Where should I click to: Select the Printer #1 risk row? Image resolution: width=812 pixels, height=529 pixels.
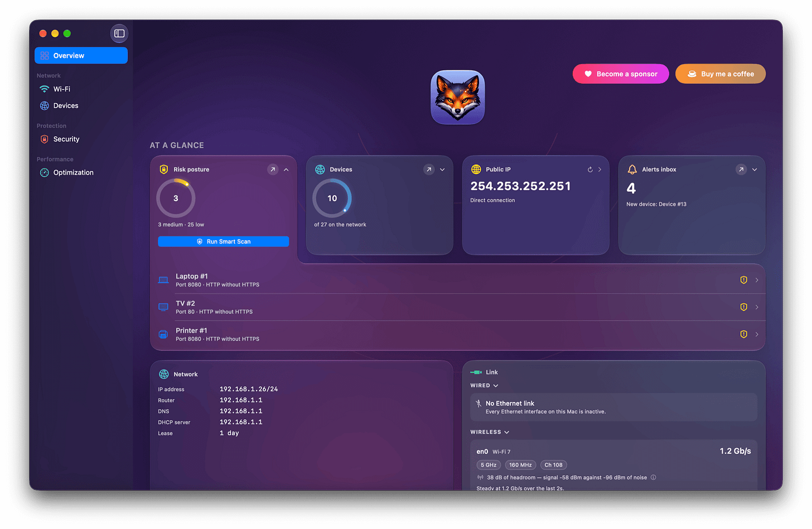[458, 334]
